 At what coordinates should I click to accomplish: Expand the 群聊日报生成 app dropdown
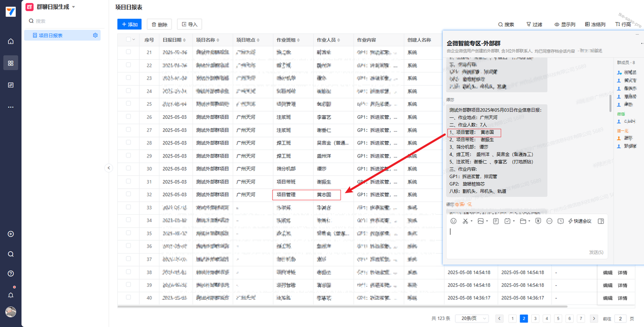[73, 7]
